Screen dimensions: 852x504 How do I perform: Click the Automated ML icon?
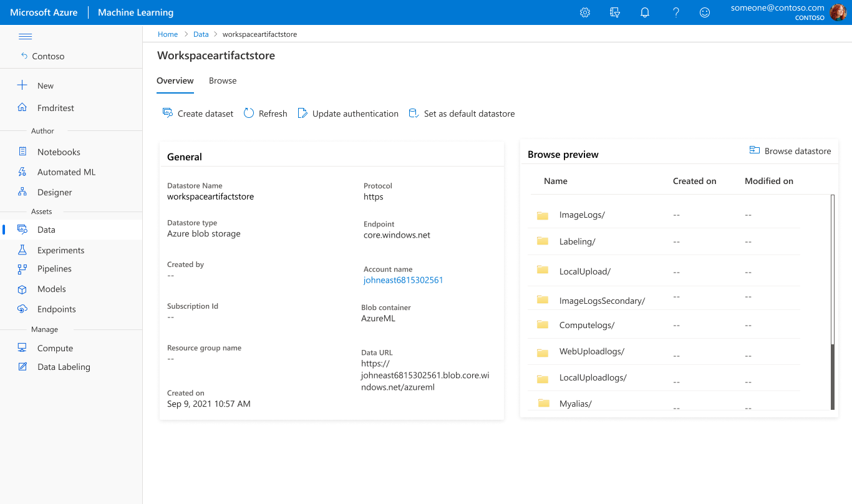22,172
